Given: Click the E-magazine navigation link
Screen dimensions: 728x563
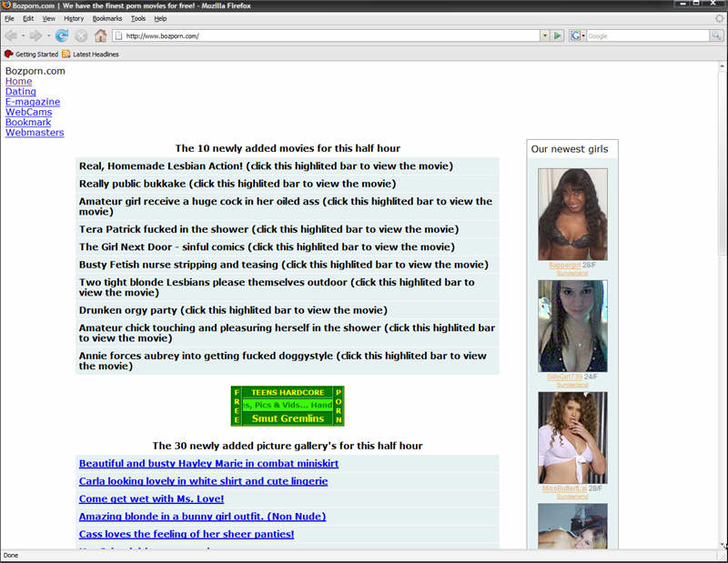Looking at the screenshot, I should coord(33,102).
